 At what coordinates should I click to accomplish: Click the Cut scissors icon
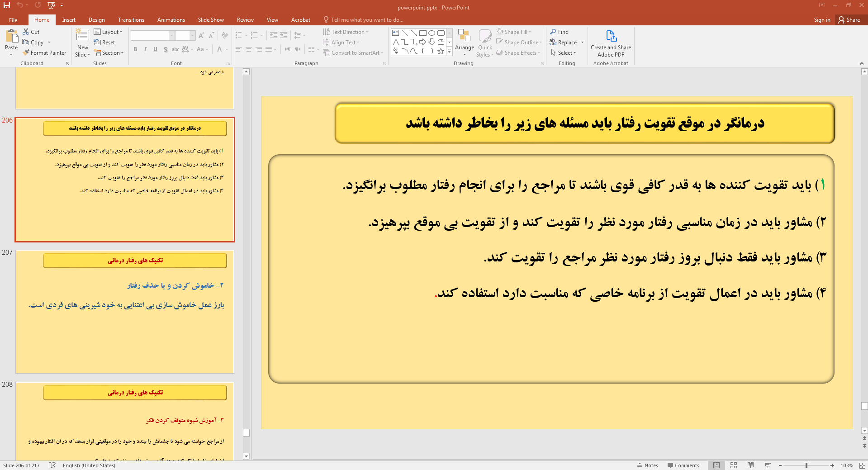point(26,32)
